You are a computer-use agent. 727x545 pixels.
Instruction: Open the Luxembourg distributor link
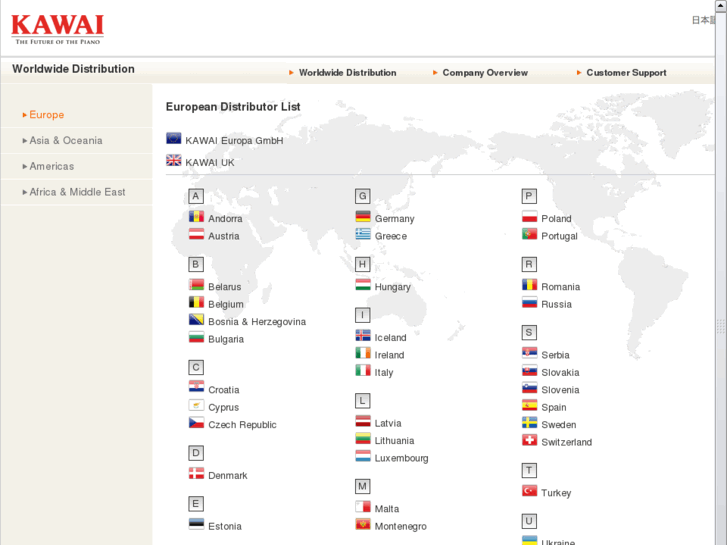click(402, 458)
